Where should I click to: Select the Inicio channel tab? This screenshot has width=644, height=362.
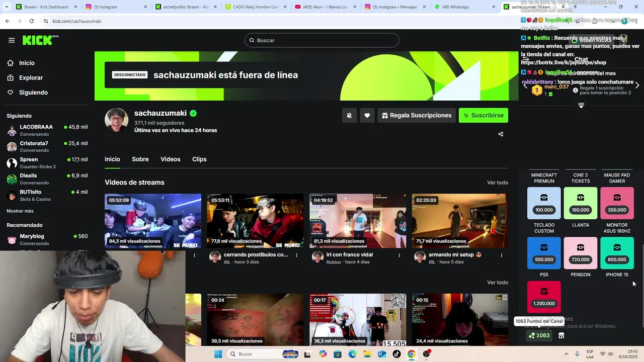click(x=112, y=159)
